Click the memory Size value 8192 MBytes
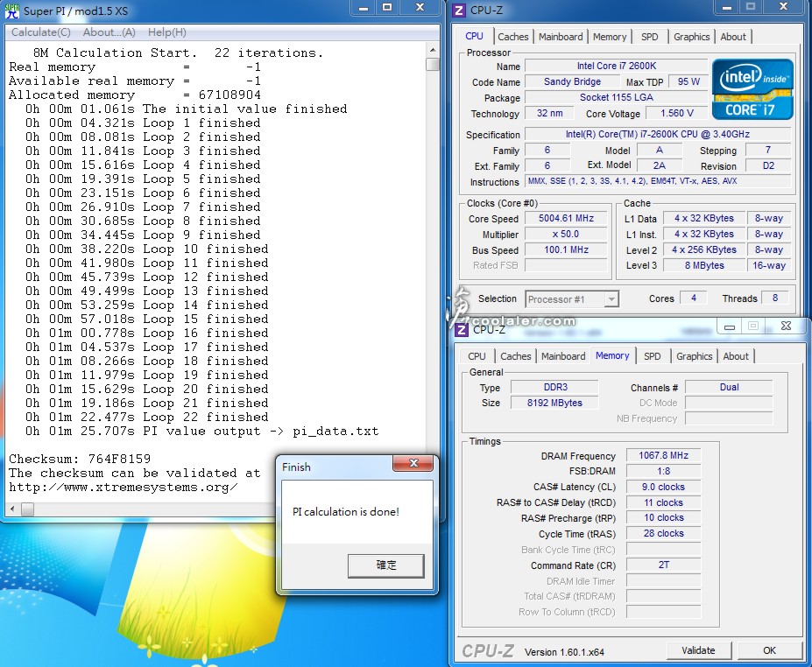Screen dimensions: 812x667 554,403
